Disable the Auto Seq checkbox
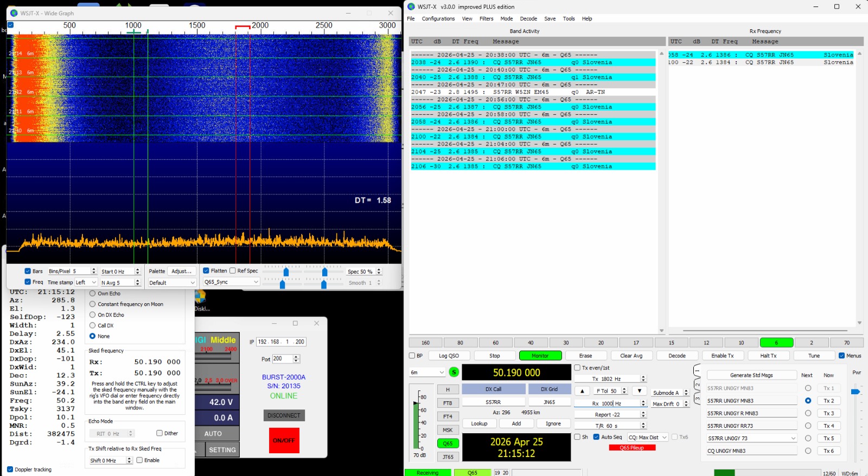The height and width of the screenshot is (476, 868). pos(596,437)
